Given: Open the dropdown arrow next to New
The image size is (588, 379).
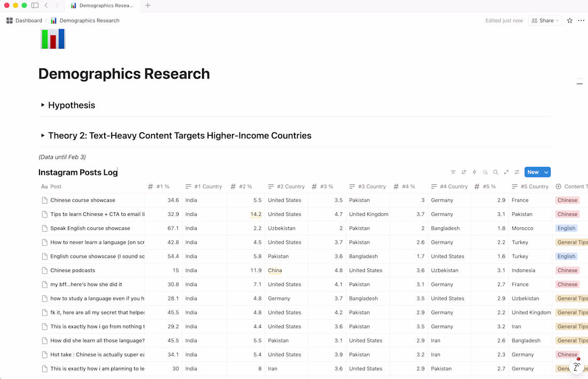Looking at the screenshot, I should (x=546, y=172).
